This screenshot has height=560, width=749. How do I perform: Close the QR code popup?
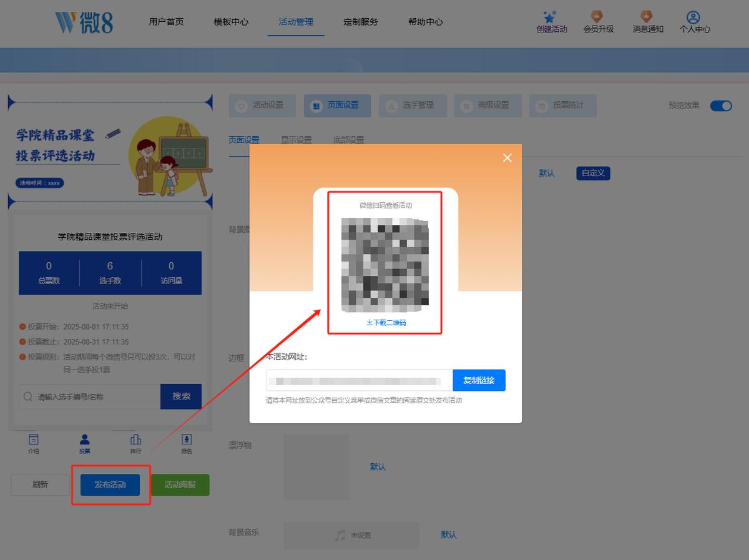(507, 158)
